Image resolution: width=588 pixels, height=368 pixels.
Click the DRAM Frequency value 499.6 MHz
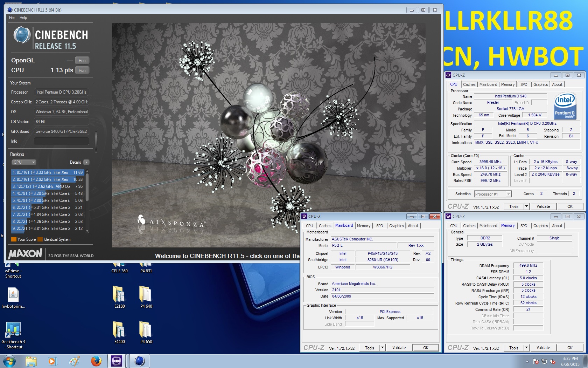pyautogui.click(x=528, y=266)
